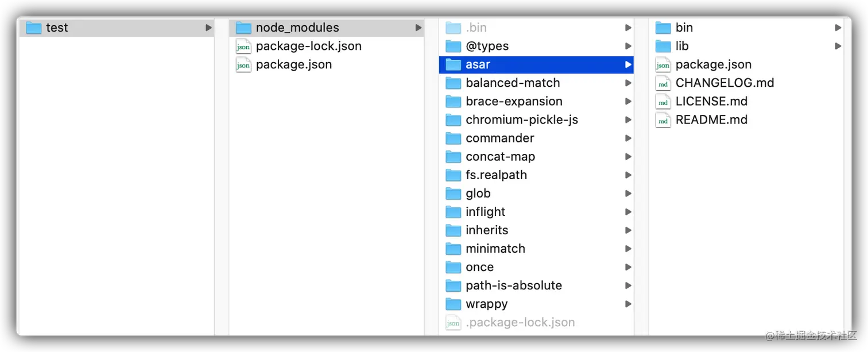Viewport: 868px width, 352px height.
Task: Select the "brace-expansion" folder name
Action: click(514, 102)
